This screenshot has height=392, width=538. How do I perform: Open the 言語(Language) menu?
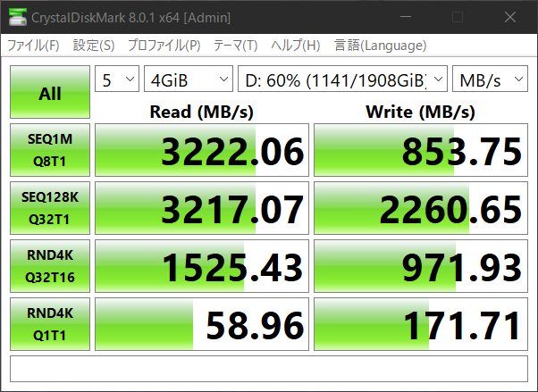(380, 46)
